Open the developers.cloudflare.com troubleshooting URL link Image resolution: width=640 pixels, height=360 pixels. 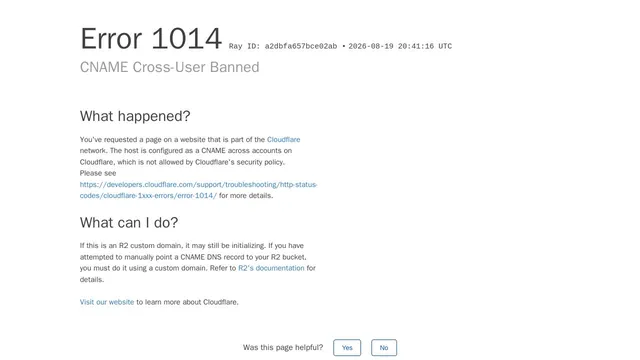coord(198,190)
